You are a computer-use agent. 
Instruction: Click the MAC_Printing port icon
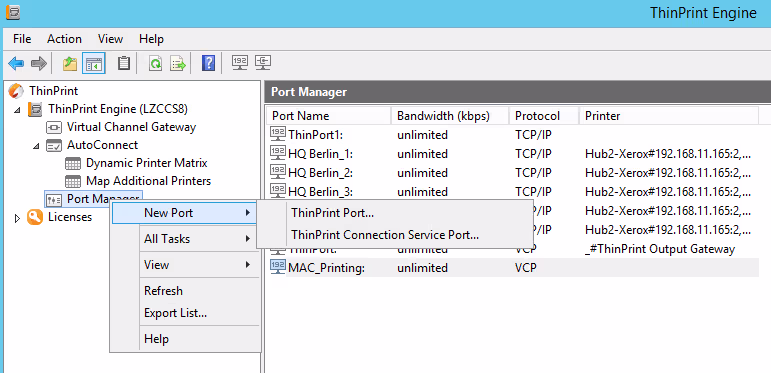click(x=278, y=267)
